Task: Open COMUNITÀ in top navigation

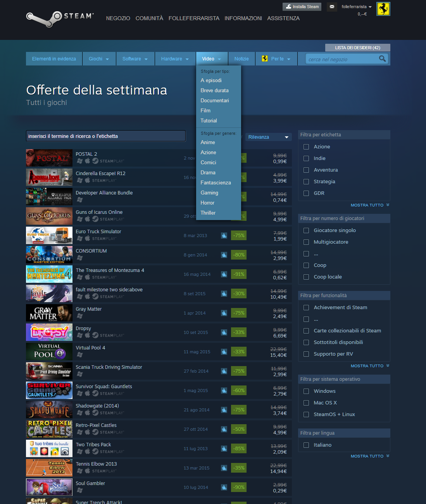Action: 149,18
